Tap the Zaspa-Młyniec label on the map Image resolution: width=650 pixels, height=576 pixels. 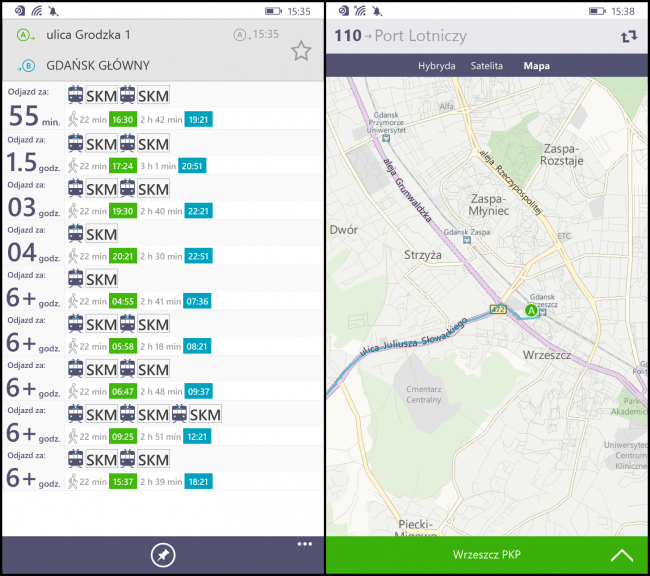(488, 205)
